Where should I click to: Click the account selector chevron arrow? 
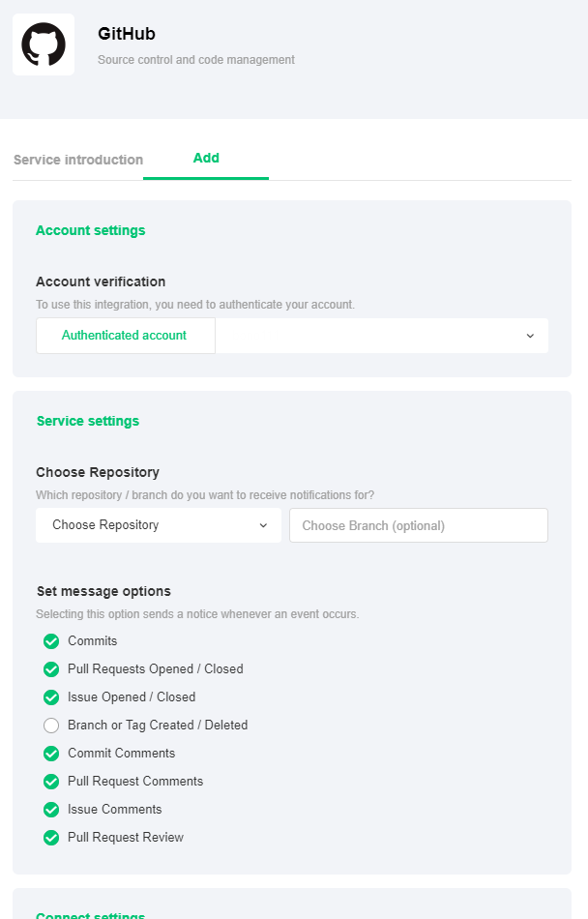pyautogui.click(x=530, y=336)
